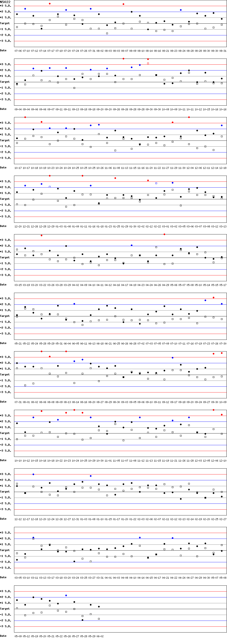The height and width of the screenshot is (644, 227).
Task: Select the filled black square above 04-17
Action: (156, 555)
